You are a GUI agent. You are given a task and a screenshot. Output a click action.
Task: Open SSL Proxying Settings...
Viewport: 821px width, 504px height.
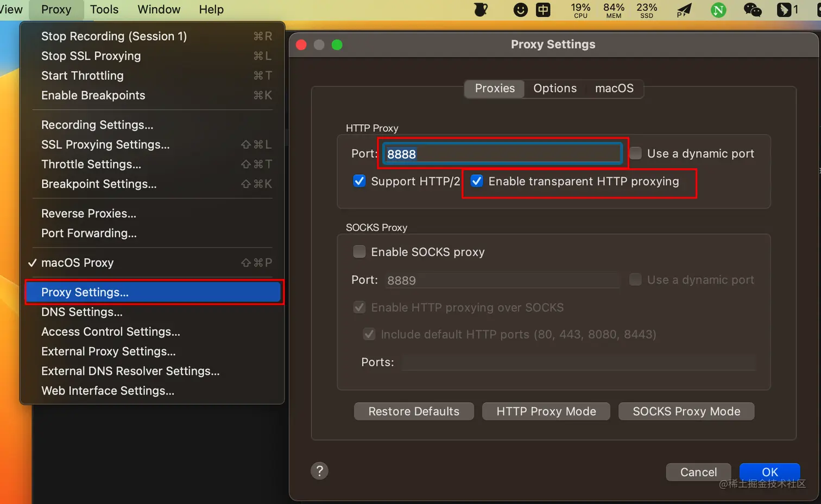click(x=153, y=144)
